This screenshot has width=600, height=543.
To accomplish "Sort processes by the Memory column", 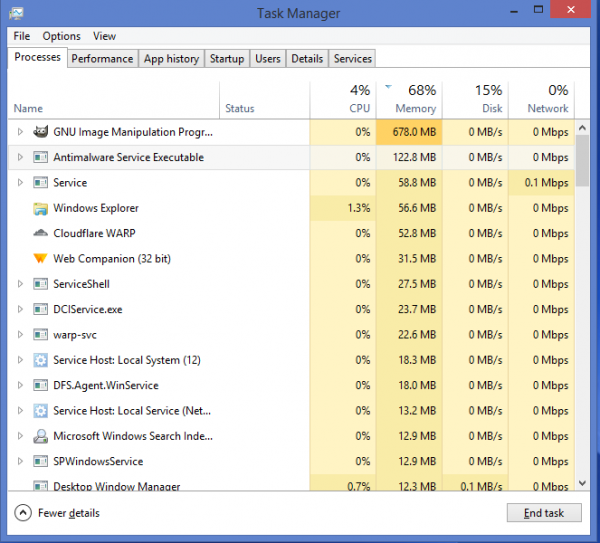I will click(x=409, y=100).
